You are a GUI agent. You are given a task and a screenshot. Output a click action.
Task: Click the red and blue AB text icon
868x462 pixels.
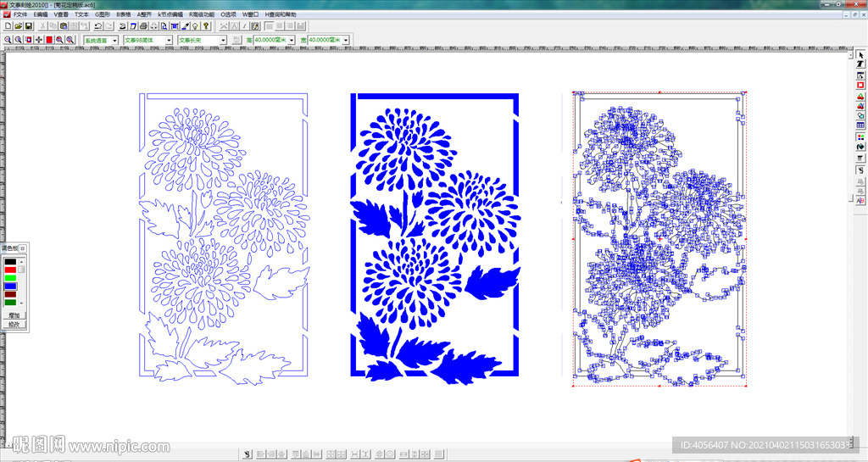pyautogui.click(x=860, y=201)
